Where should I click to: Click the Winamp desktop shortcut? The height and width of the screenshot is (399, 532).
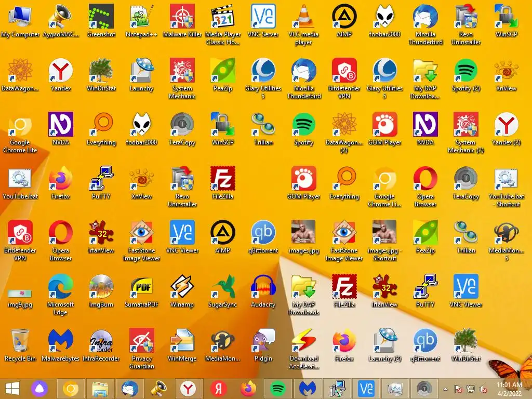point(182,291)
